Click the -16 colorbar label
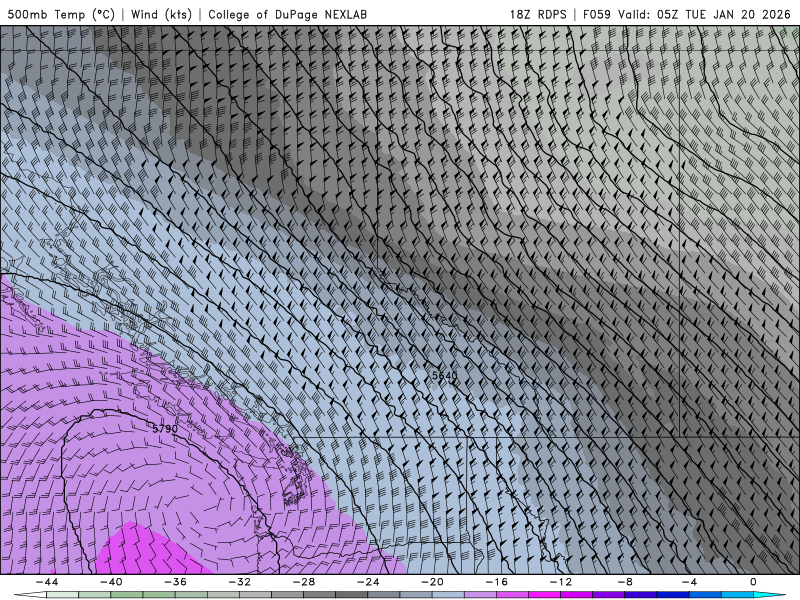Viewport: 800px width, 600px height. coord(496,582)
